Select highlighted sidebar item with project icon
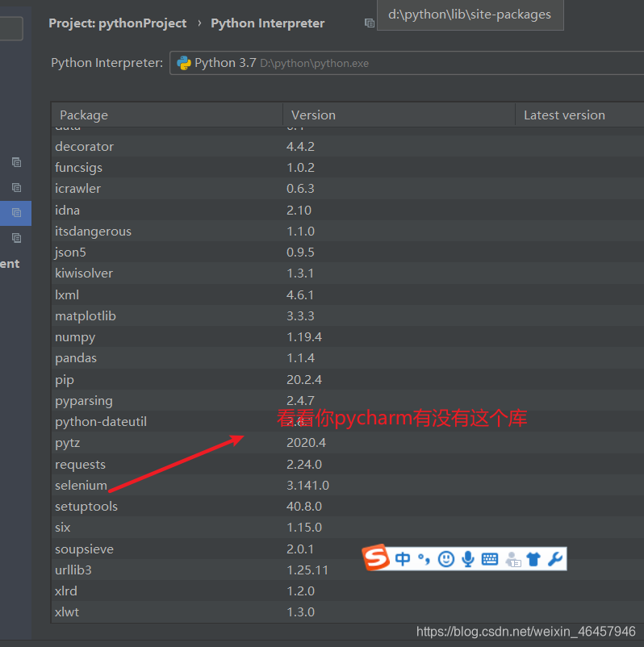 click(15, 213)
